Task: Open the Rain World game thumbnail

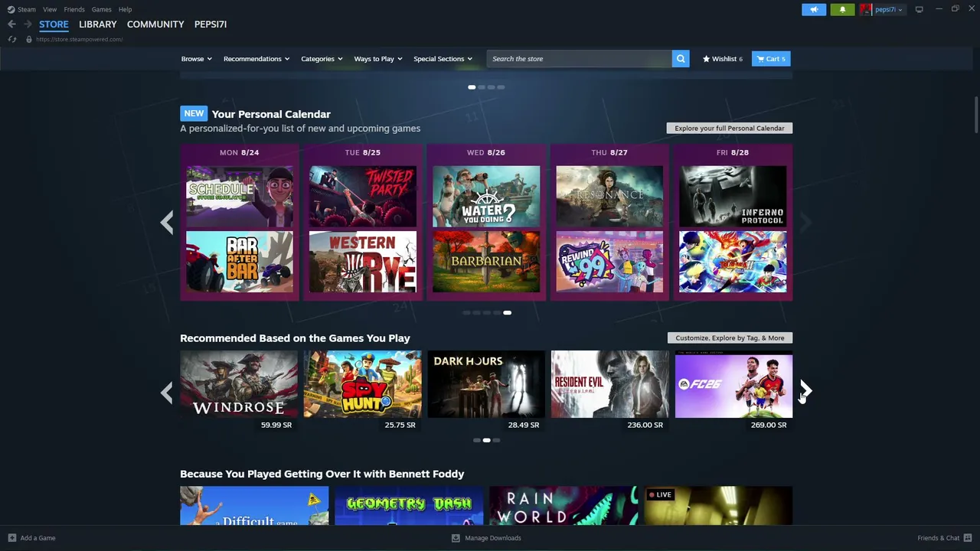Action: (563, 506)
